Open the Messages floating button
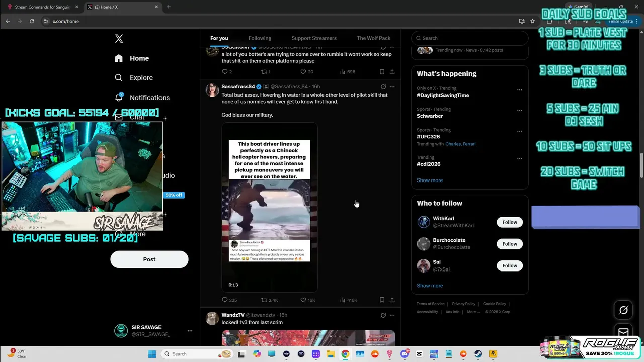Screen dimensions: 644x362 [x=623, y=332]
